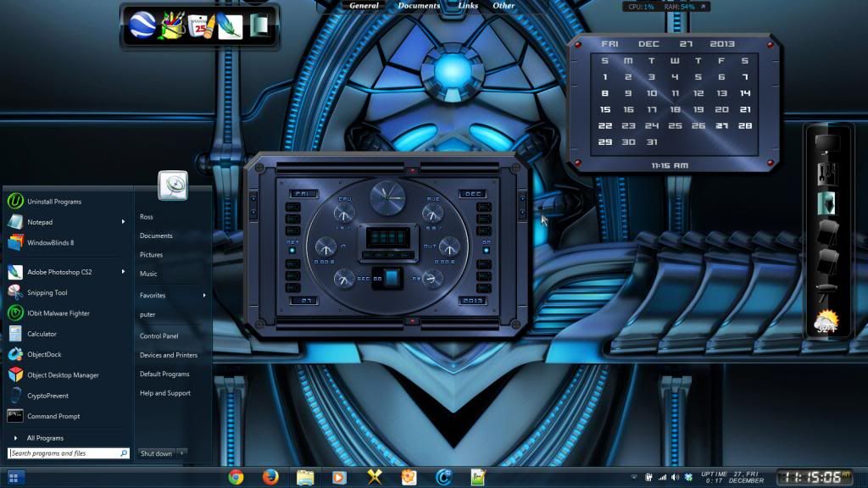Launch the paint brushes cup dock icon
Screen dimensions: 868x488
[172, 25]
